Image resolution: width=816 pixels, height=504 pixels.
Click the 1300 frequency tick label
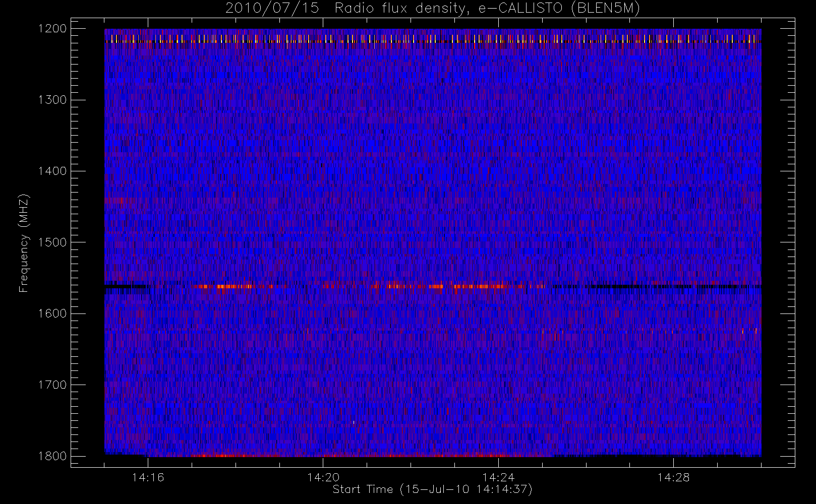pyautogui.click(x=52, y=100)
